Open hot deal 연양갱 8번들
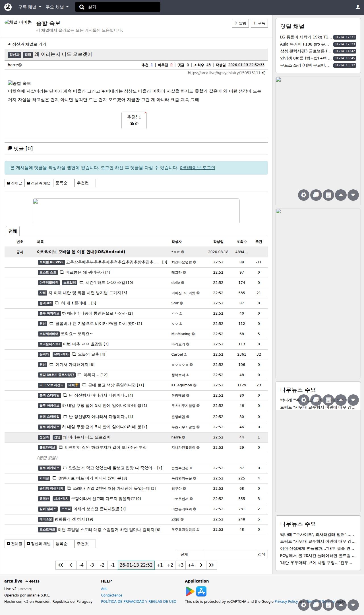The height and width of the screenshot is (615, 364). point(306,58)
